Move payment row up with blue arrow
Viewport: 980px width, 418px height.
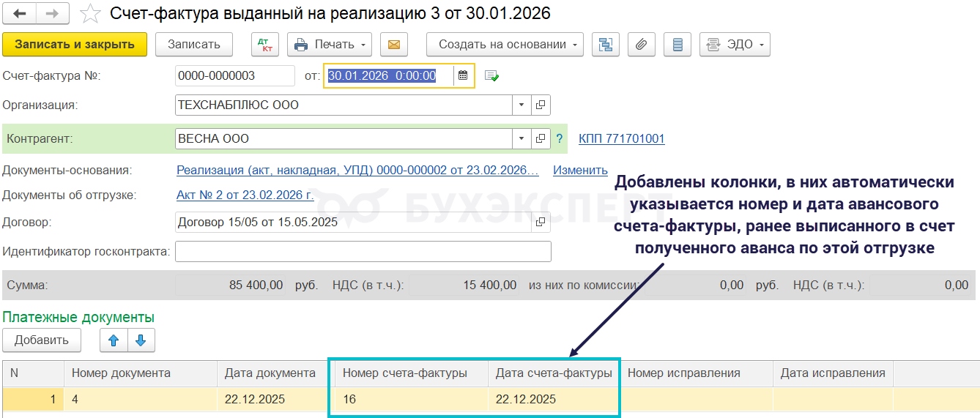(114, 340)
